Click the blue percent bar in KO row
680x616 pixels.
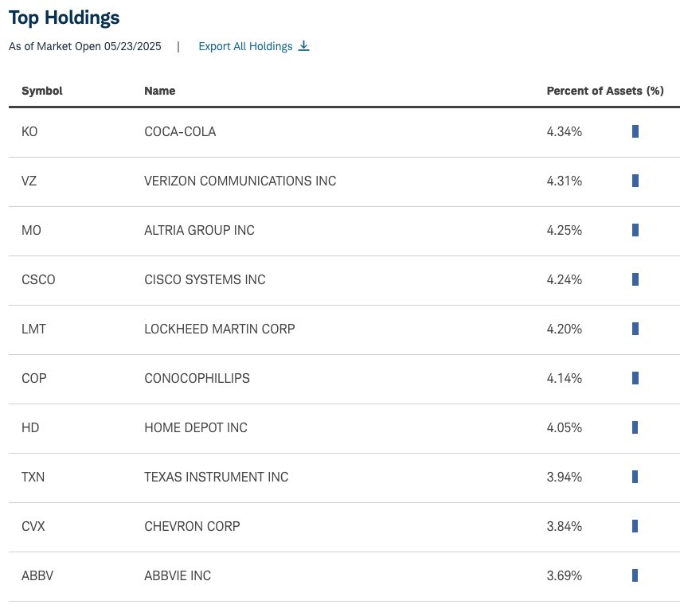click(635, 131)
